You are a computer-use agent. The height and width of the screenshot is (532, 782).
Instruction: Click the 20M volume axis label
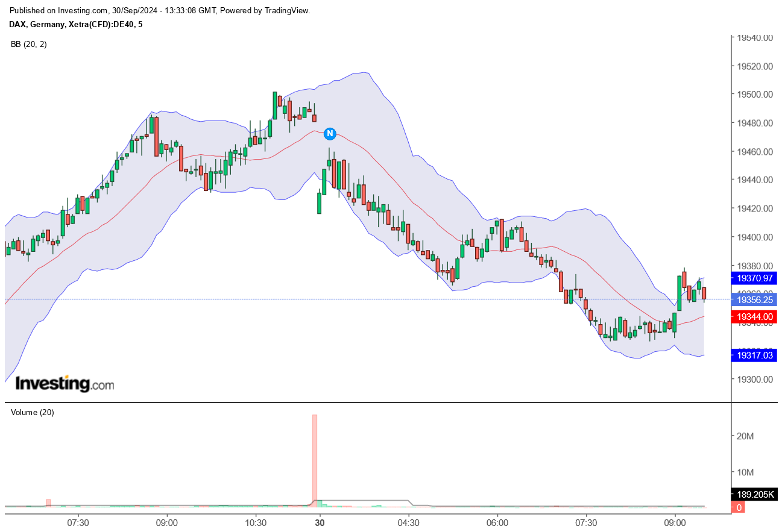tap(746, 436)
